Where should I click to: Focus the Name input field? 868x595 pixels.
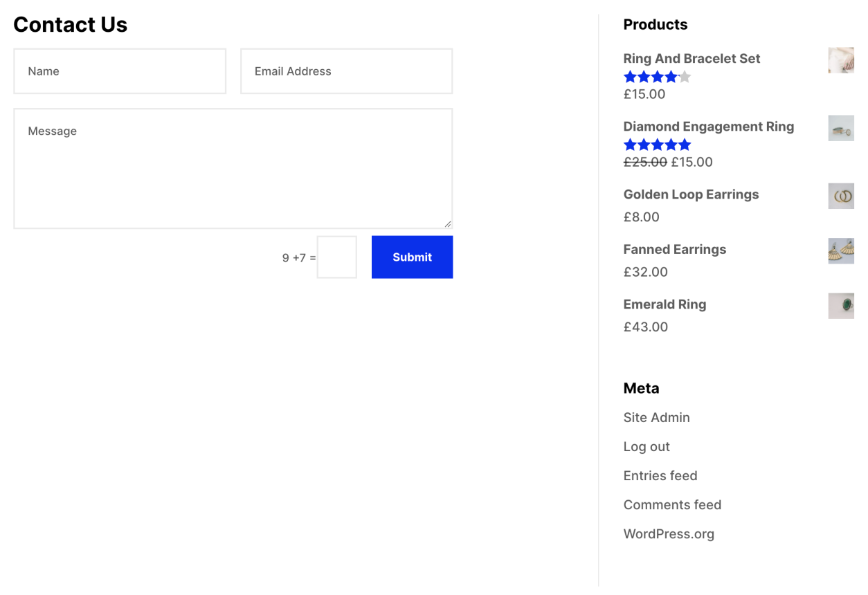[120, 71]
